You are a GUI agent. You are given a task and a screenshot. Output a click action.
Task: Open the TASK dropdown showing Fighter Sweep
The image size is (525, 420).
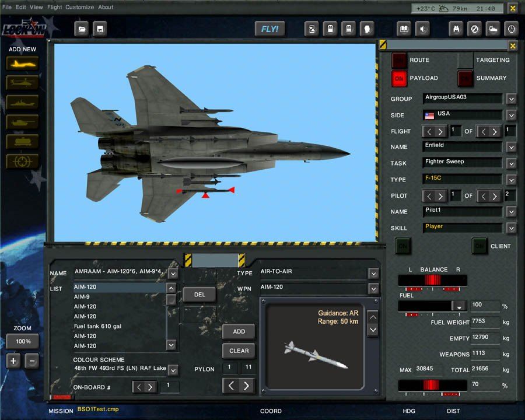pos(512,163)
